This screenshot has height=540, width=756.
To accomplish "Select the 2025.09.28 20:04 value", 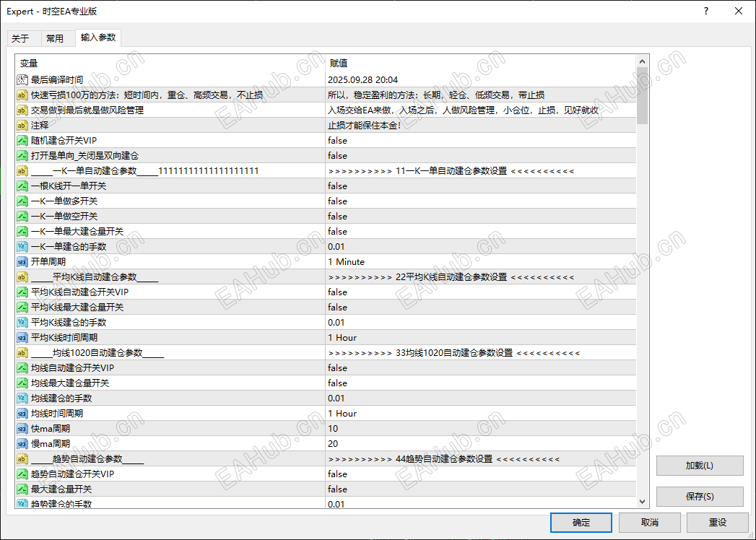I will [362, 80].
